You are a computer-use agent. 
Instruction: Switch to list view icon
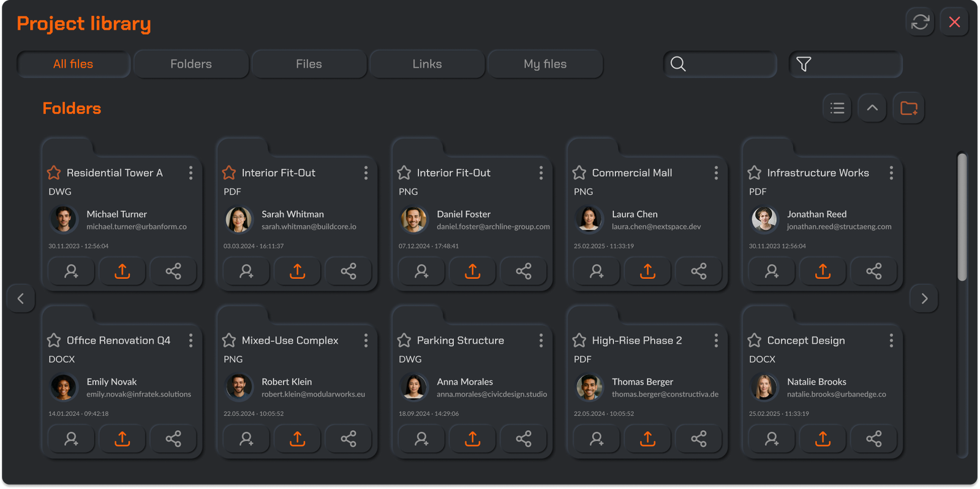pos(837,108)
